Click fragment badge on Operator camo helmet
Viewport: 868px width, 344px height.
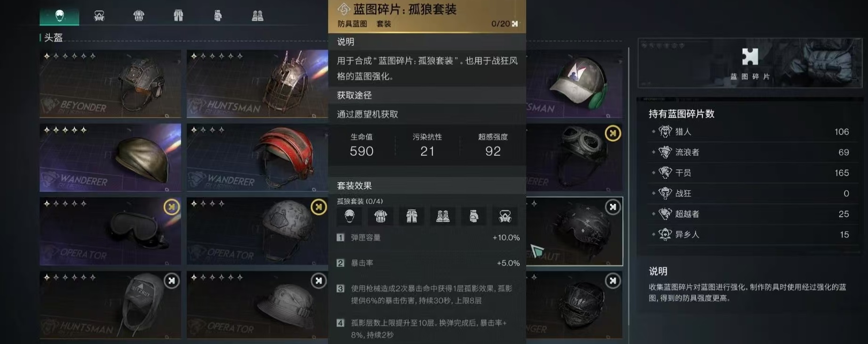[319, 207]
